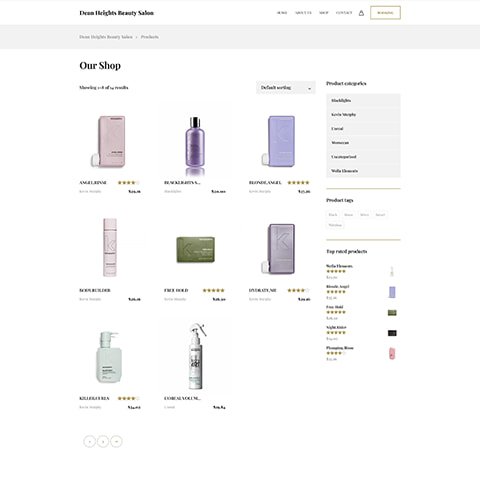Screen dimensions: 480x480
Task: Click the Booking button in header
Action: [385, 13]
